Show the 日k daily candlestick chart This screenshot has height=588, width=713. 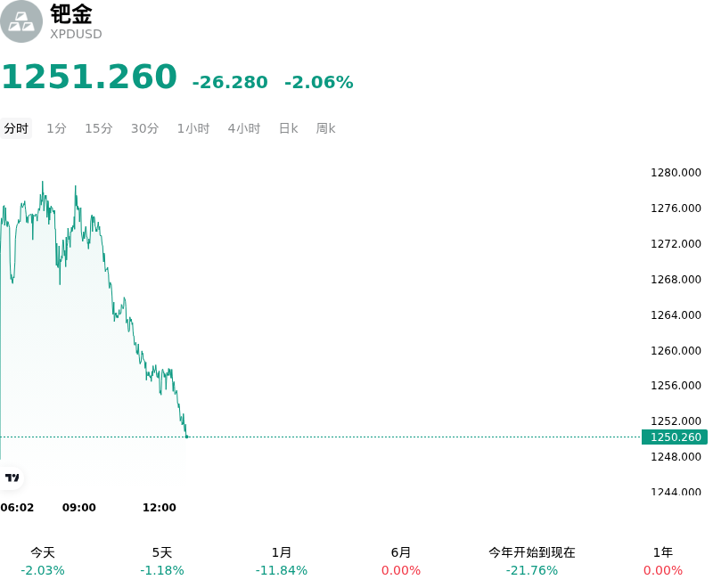[x=288, y=128]
